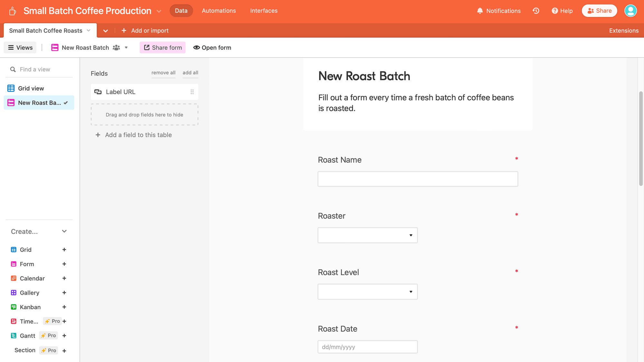Switch to the Automations tab
This screenshot has width=644, height=362.
click(x=219, y=11)
